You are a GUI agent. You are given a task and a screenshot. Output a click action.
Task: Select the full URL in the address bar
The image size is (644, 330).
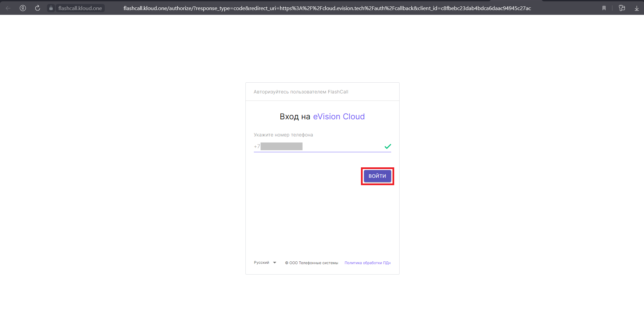coord(327,8)
